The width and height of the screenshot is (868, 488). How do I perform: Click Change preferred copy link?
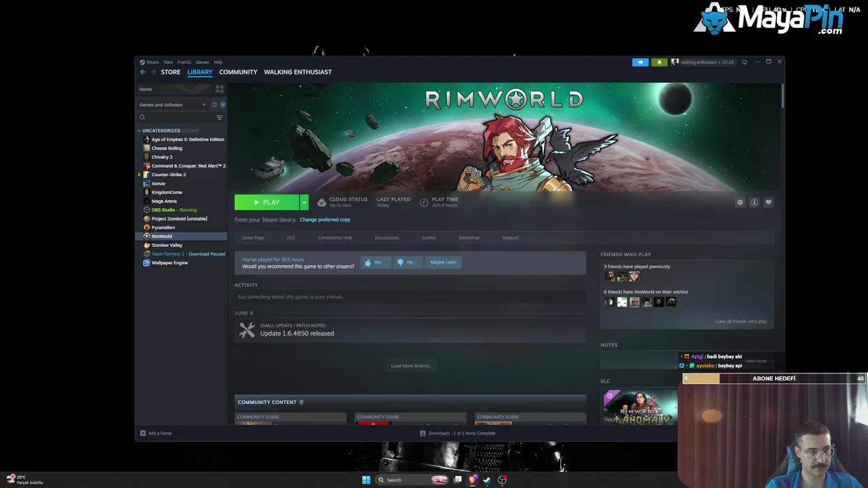pos(325,220)
